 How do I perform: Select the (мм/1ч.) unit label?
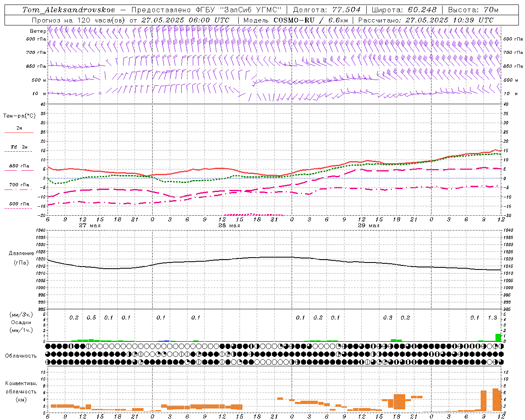[21, 330]
